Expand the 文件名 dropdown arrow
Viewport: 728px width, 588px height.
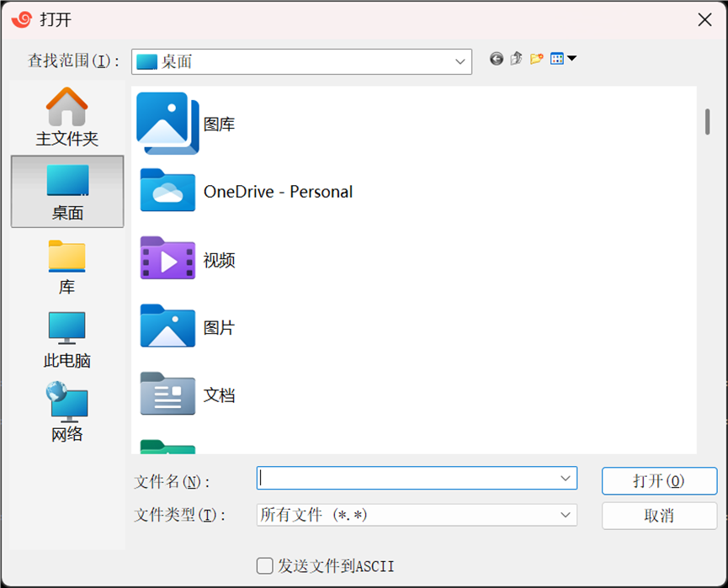565,478
